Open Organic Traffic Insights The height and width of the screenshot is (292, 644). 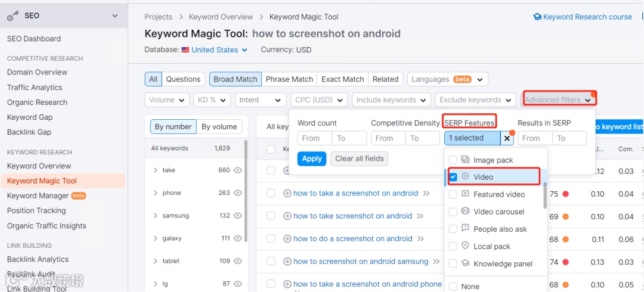pos(47,225)
